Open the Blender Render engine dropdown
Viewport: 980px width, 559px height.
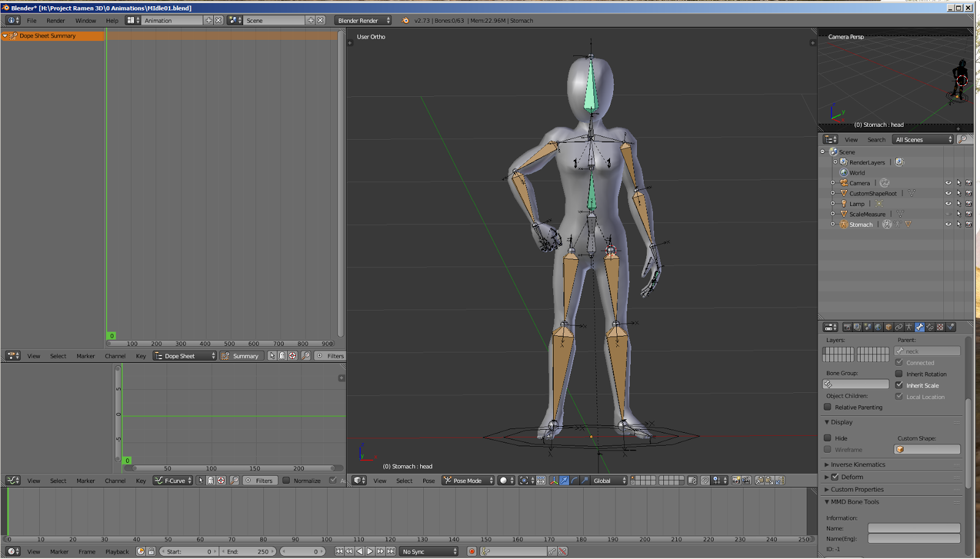point(363,20)
